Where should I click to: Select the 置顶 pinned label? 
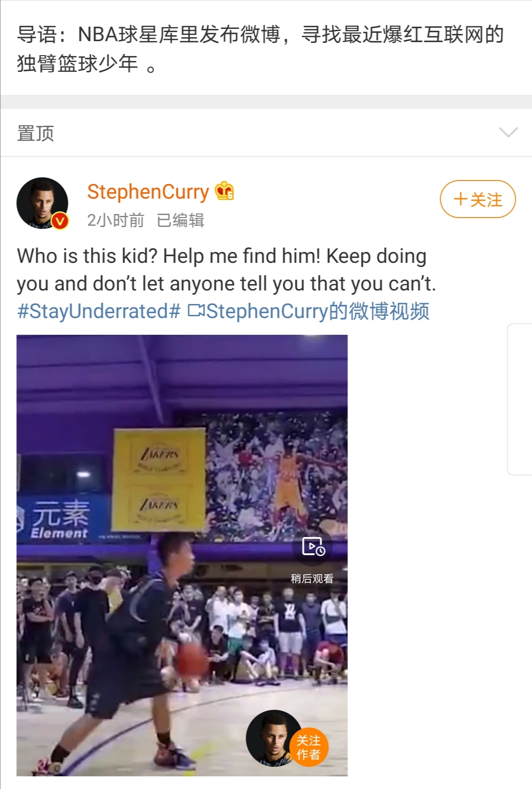(x=35, y=133)
